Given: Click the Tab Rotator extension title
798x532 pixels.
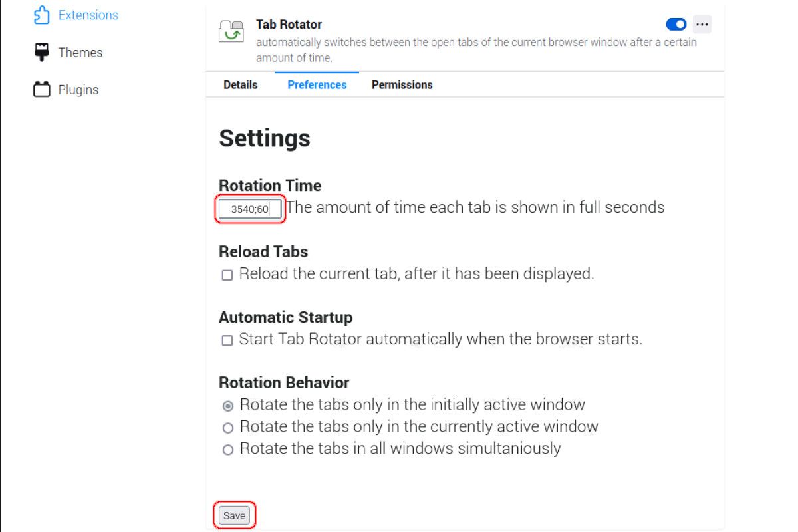Looking at the screenshot, I should tap(289, 25).
